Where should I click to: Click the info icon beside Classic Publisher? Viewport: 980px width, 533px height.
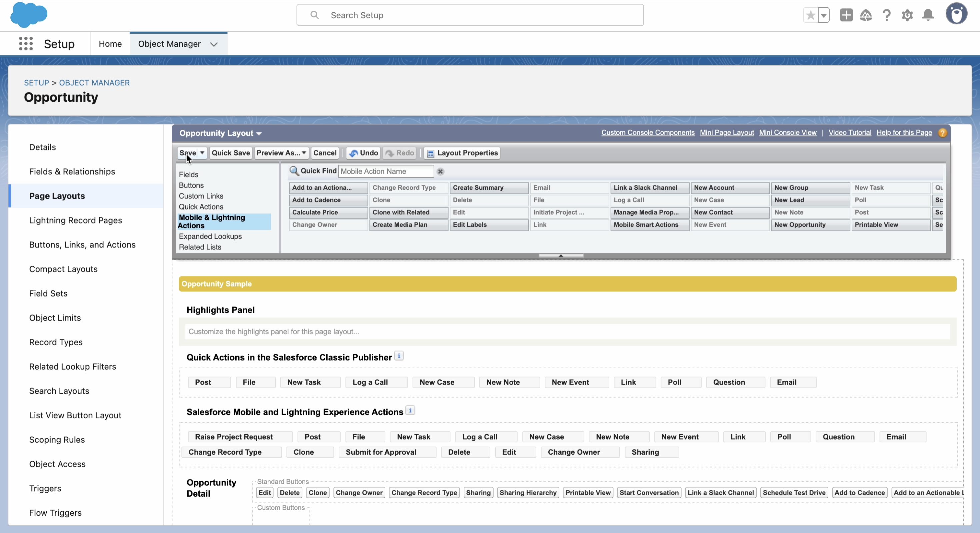pos(399,356)
